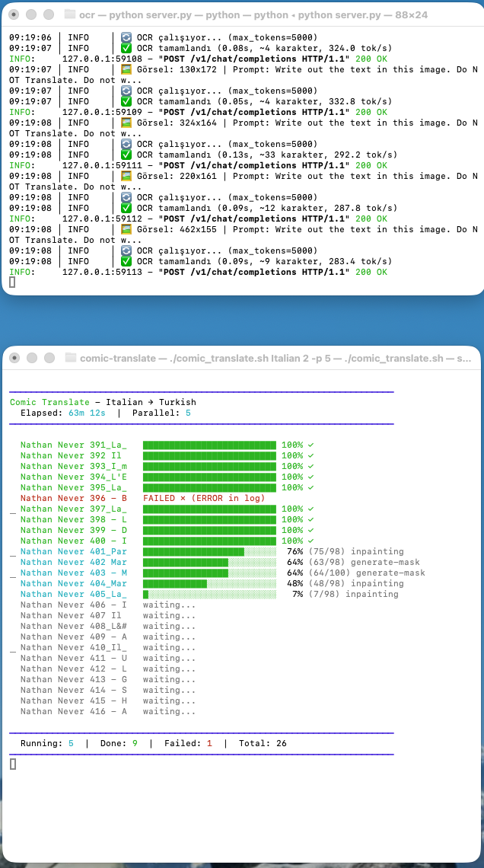484x868 pixels.
Task: Click the fully filled bar for Nathan Never 393
Action: pyautogui.click(x=209, y=466)
